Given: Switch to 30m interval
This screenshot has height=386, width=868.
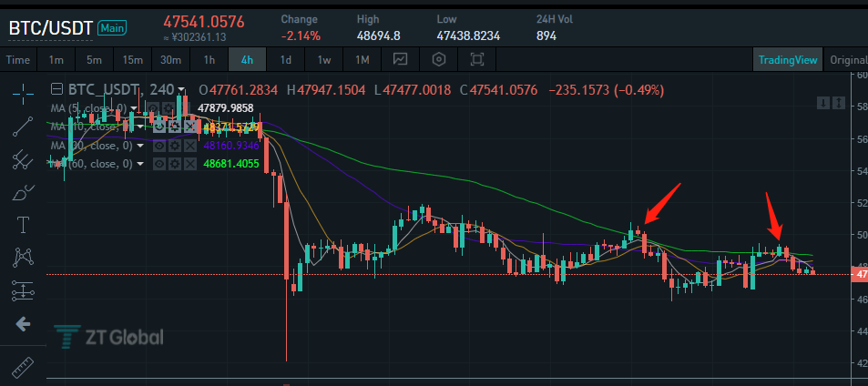Looking at the screenshot, I should [170, 60].
